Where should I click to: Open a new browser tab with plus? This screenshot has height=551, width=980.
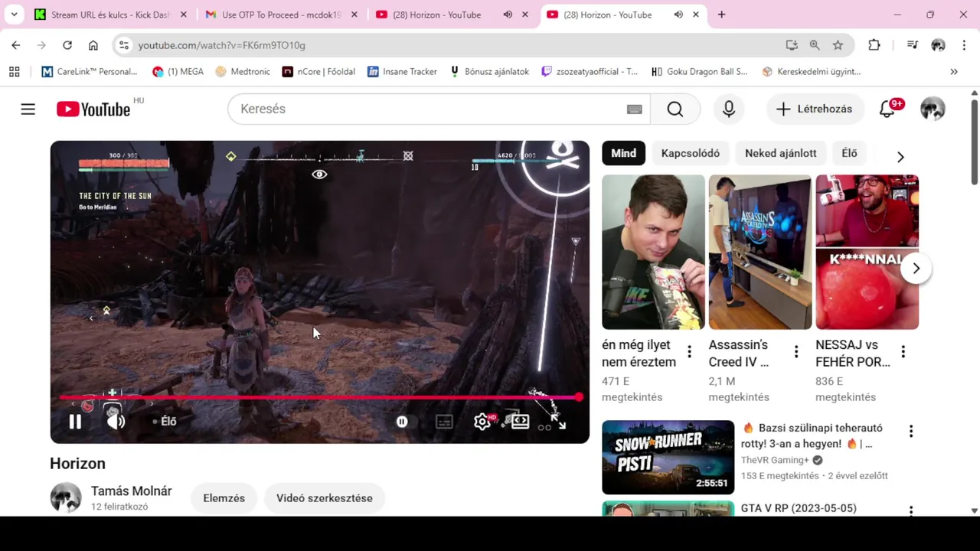721,15
